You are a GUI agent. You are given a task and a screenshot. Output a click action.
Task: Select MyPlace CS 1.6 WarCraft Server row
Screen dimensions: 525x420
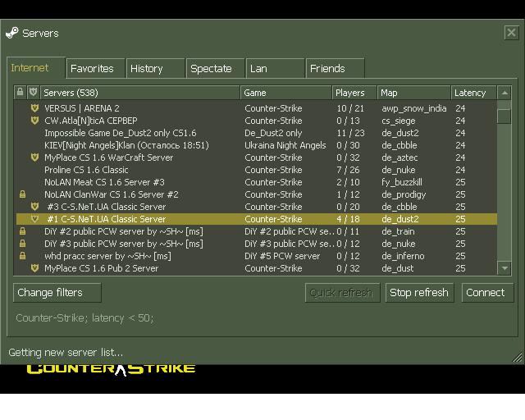[x=257, y=157]
